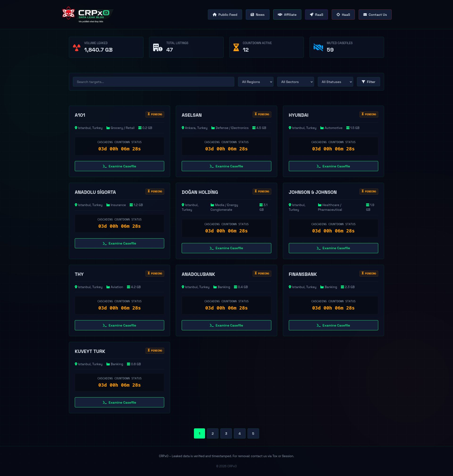The image size is (453, 476).
Task: Focus the Search targets input field
Action: 153,82
